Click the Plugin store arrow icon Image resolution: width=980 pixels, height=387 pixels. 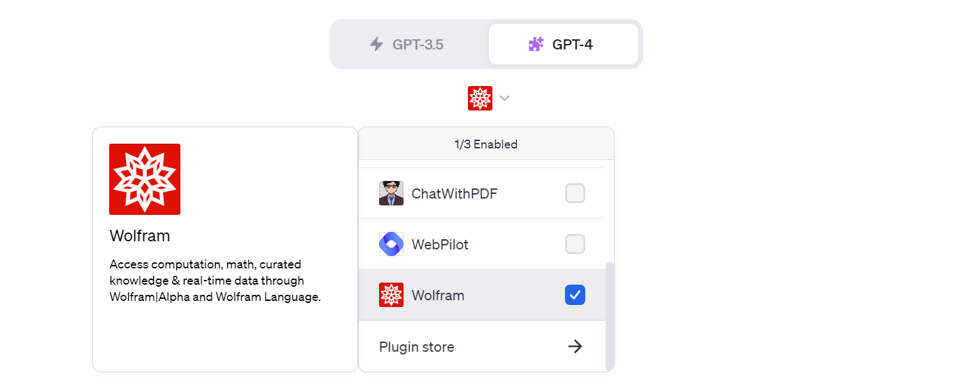coord(575,347)
